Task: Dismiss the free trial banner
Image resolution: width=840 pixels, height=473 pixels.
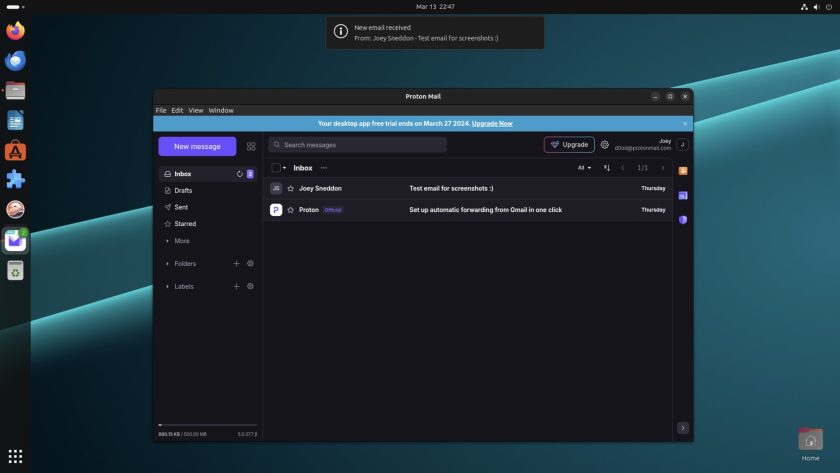Action: tap(685, 124)
